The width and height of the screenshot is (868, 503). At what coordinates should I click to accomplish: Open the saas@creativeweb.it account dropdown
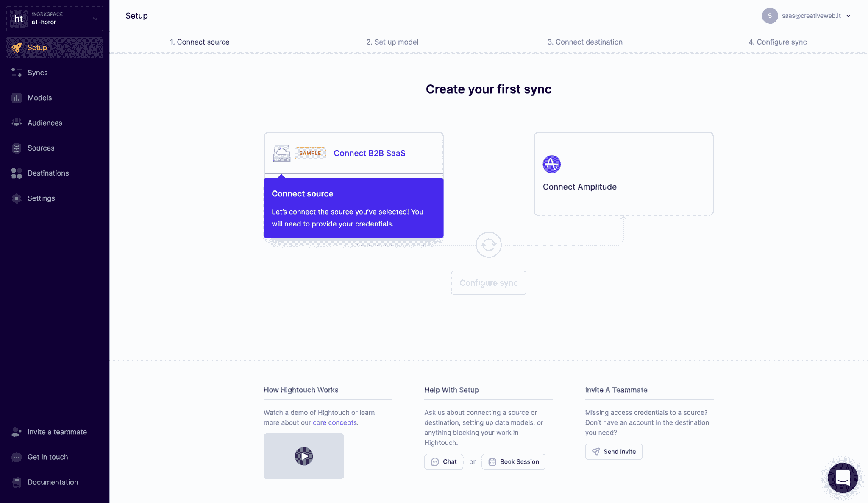coord(807,16)
